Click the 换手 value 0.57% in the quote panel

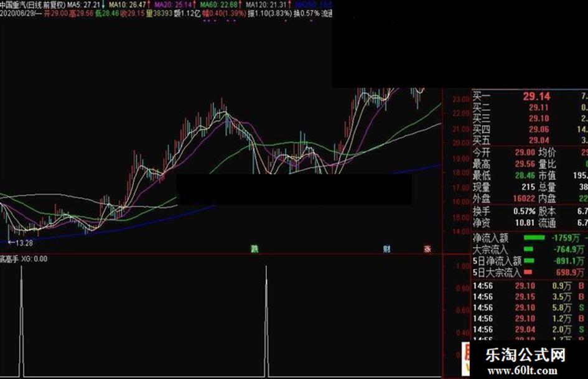[x=525, y=212]
